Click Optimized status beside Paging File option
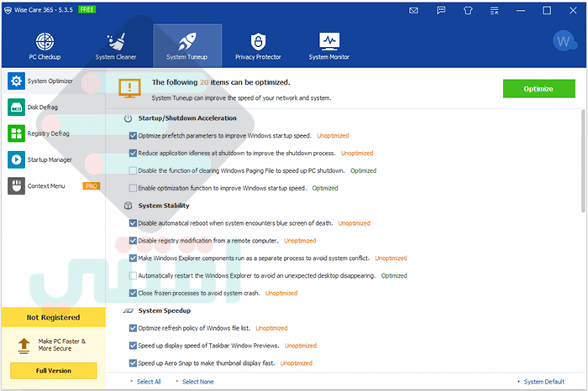The height and width of the screenshot is (391, 588). click(364, 171)
